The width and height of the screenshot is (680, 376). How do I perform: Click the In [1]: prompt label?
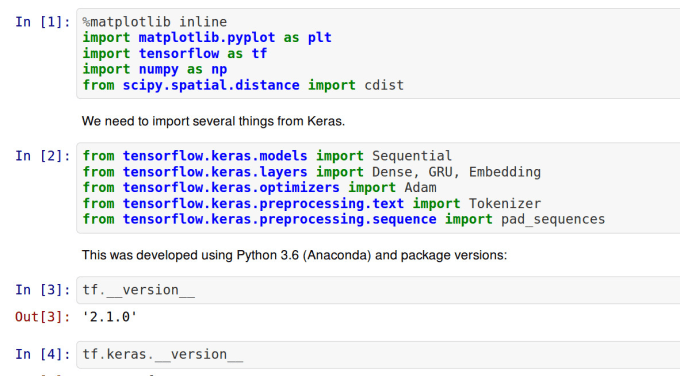coord(42,22)
